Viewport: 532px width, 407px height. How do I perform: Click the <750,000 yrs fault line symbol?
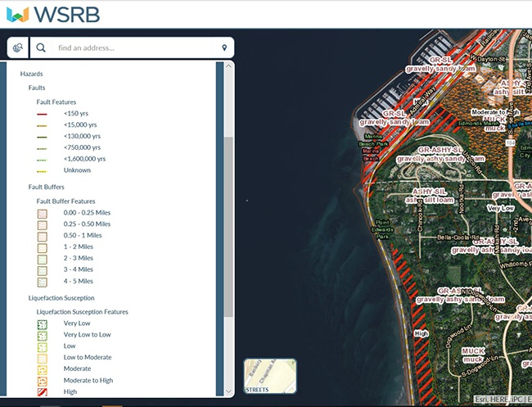coord(42,148)
